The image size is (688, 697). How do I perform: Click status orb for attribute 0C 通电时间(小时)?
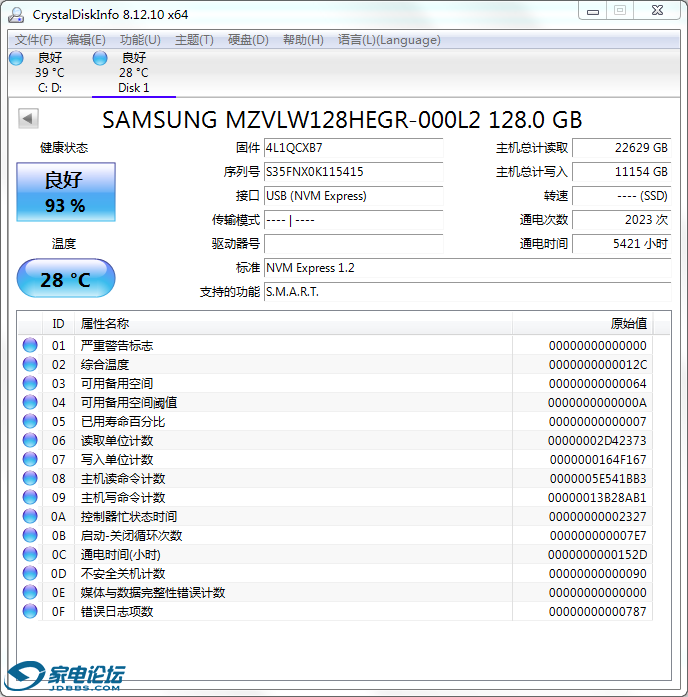tap(30, 554)
